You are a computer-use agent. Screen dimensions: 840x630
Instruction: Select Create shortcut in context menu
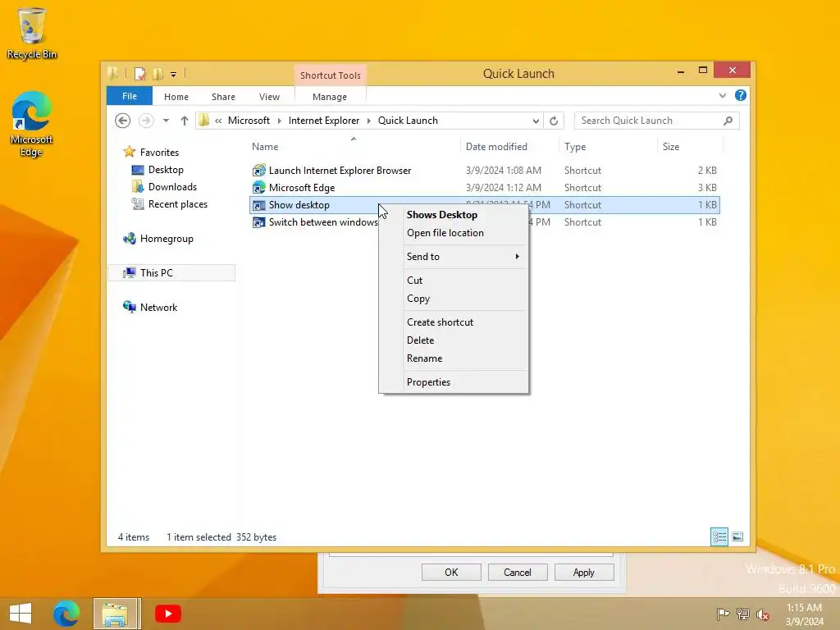(x=453, y=322)
